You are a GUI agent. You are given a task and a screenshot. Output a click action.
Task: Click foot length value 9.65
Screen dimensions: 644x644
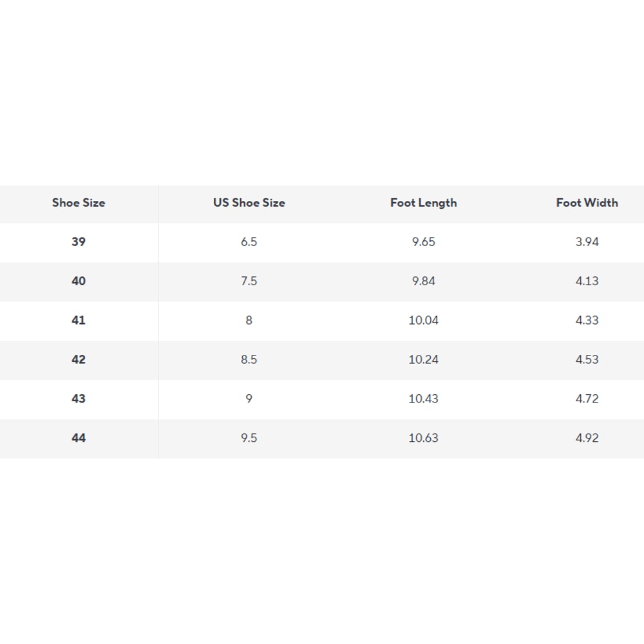[x=424, y=242]
